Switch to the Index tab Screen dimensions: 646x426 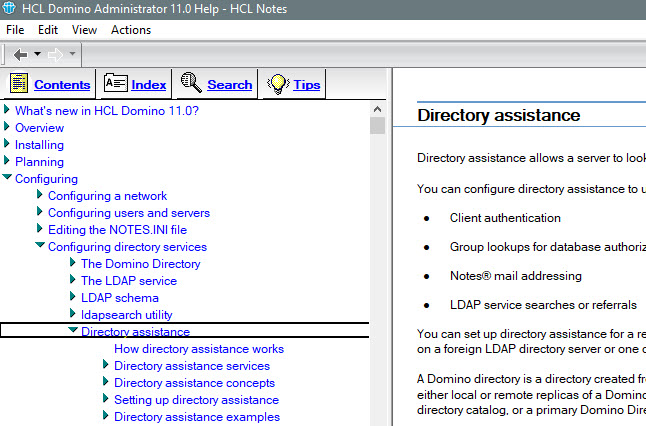[149, 84]
